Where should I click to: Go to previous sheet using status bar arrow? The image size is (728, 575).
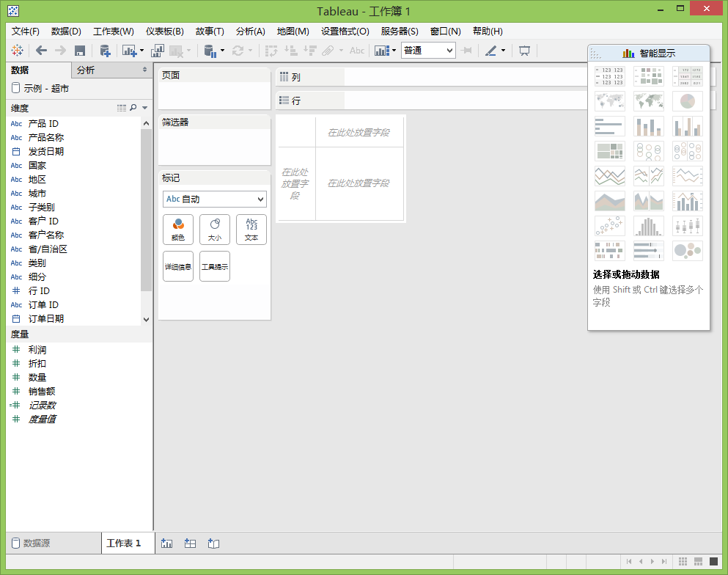pos(641,562)
